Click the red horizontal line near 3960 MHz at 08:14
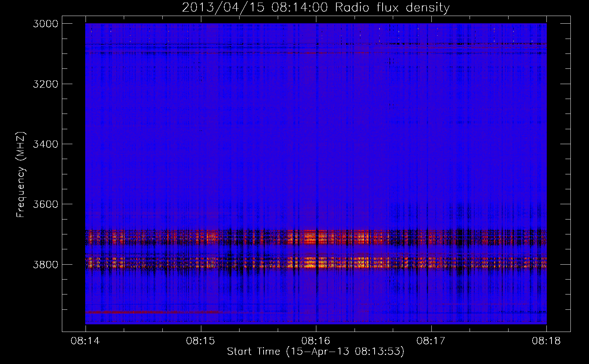The image size is (589, 364). 152,312
